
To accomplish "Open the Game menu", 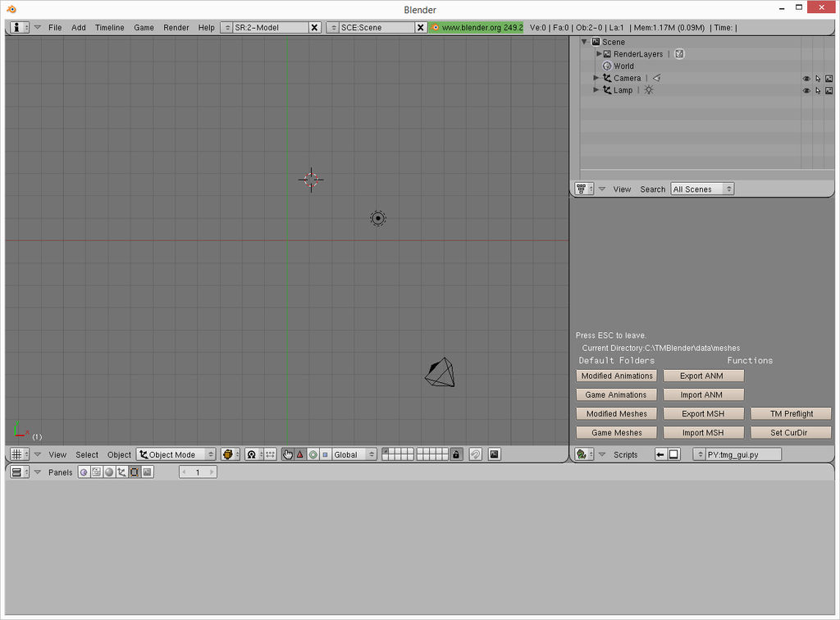I will click(x=144, y=27).
